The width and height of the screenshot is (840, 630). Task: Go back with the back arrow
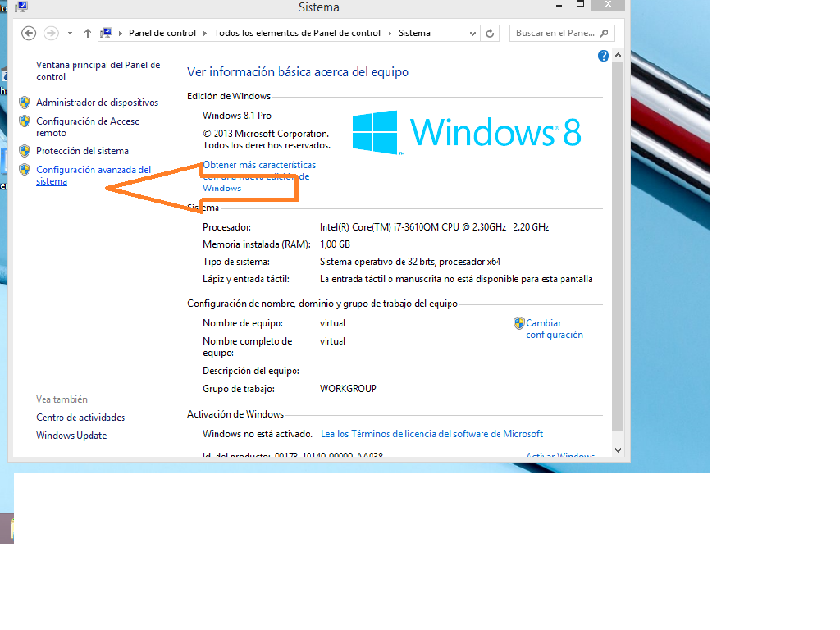click(x=29, y=33)
